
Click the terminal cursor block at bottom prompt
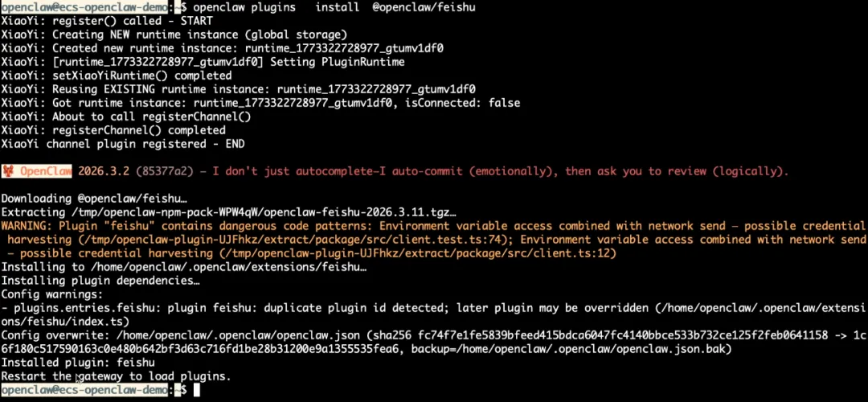[197, 391]
